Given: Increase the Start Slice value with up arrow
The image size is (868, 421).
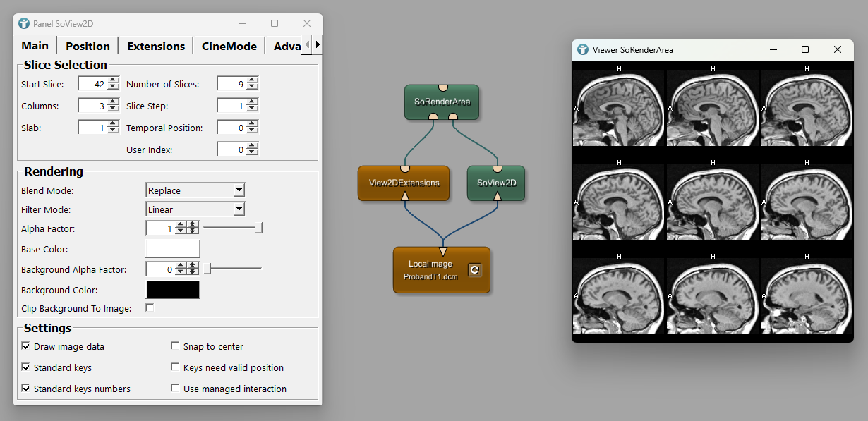Looking at the screenshot, I should point(113,80).
